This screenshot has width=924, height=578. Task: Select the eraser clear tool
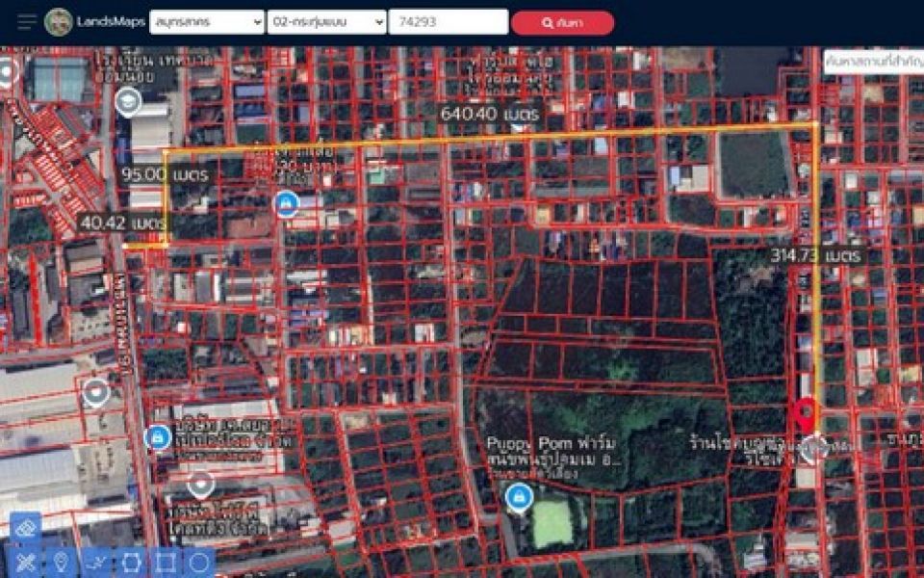[26, 527]
